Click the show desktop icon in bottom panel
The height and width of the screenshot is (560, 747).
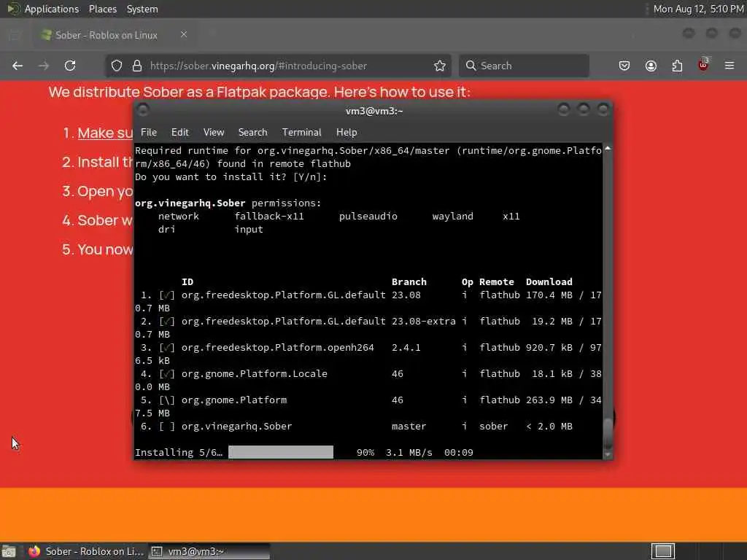click(9, 551)
